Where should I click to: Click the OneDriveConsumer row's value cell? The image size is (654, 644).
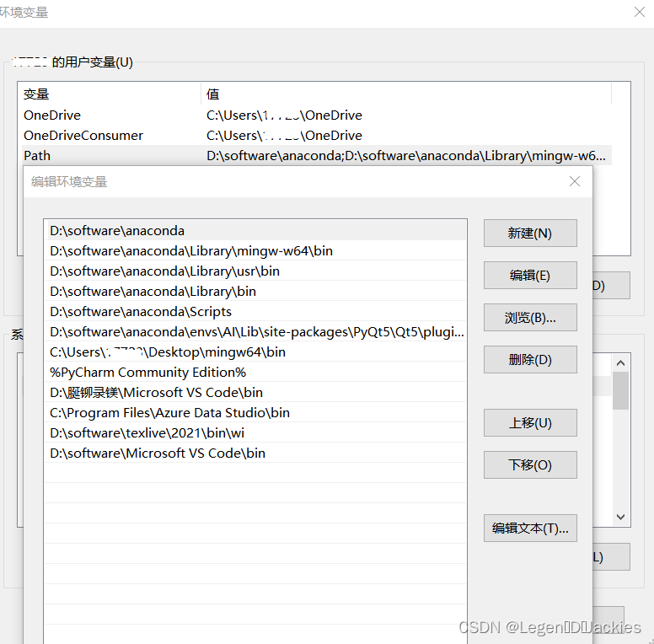point(406,136)
